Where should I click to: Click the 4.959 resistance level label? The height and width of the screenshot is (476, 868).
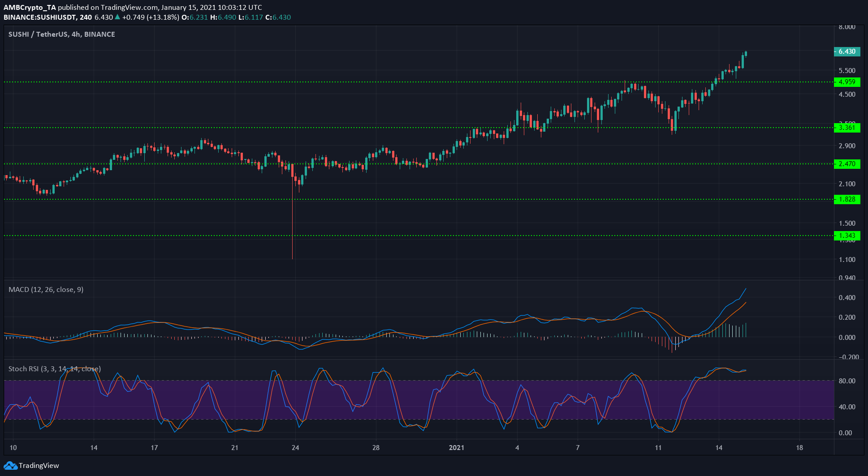(847, 82)
